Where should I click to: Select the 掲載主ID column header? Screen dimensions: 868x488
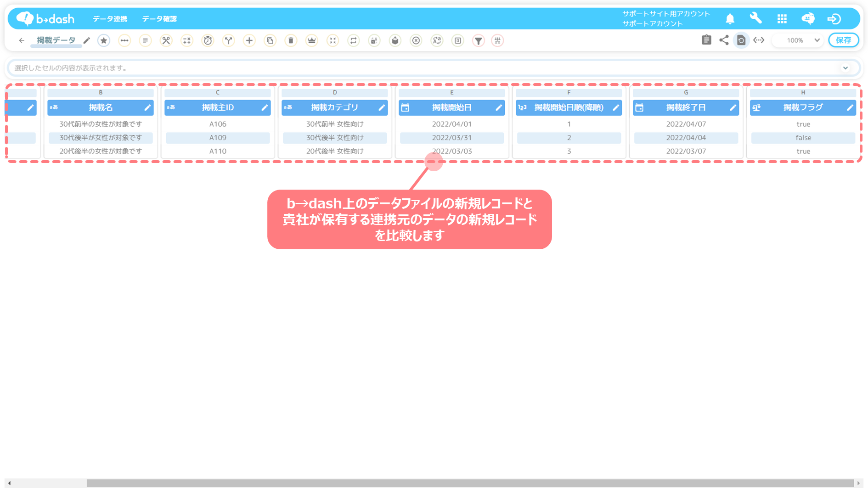218,107
